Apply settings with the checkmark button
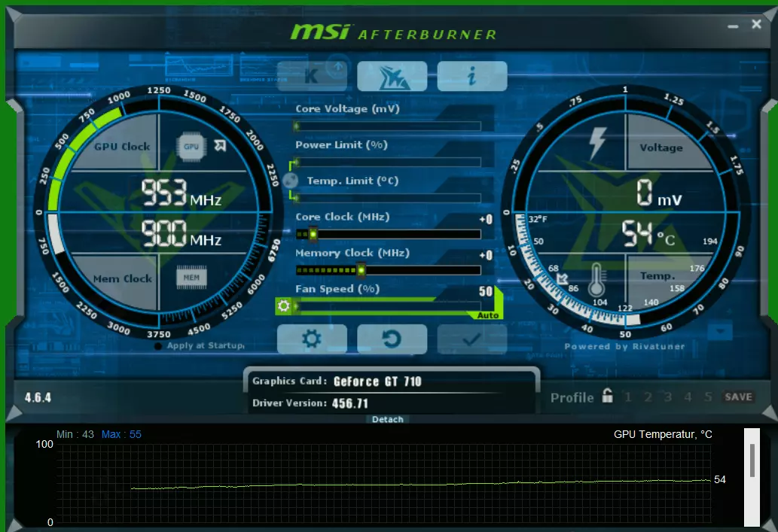This screenshot has height=532, width=778. pyautogui.click(x=472, y=339)
